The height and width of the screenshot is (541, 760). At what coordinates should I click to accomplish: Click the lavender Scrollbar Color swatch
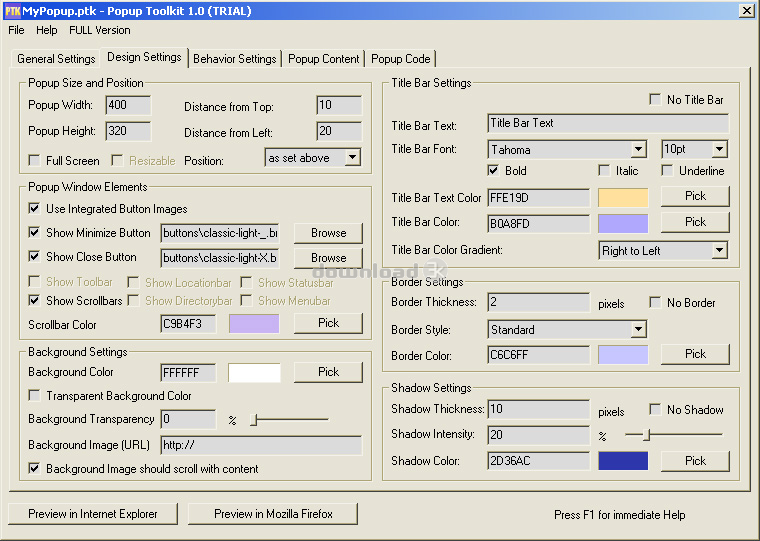point(254,324)
